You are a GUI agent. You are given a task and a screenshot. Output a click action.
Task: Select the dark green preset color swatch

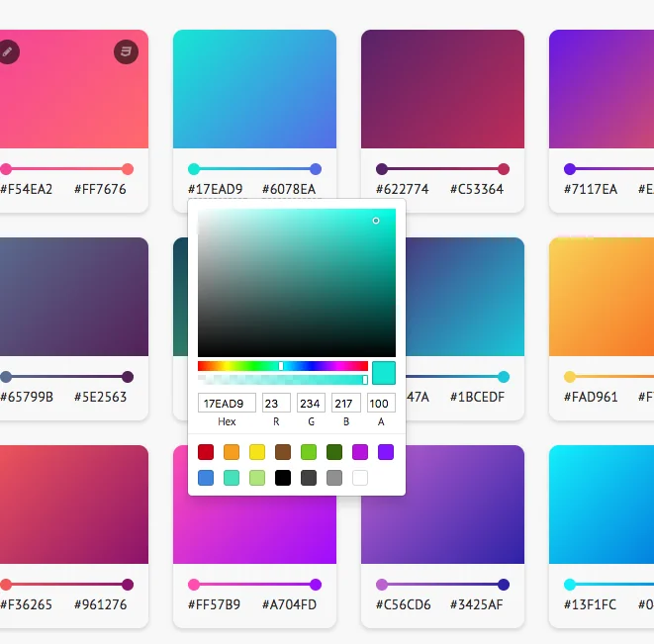coord(334,452)
